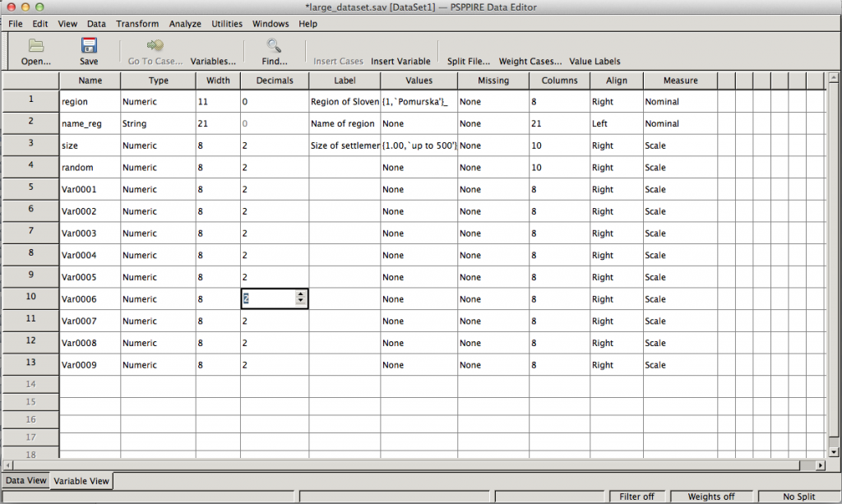Click the No Split status button

798,496
